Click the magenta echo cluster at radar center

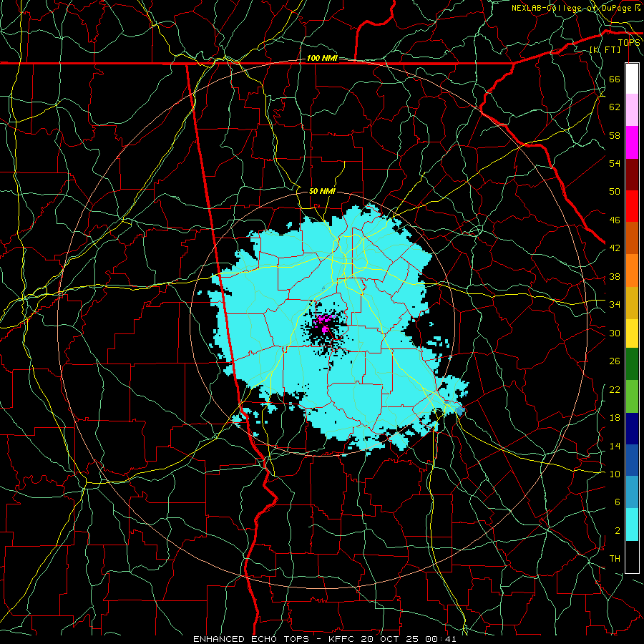[x=326, y=323]
